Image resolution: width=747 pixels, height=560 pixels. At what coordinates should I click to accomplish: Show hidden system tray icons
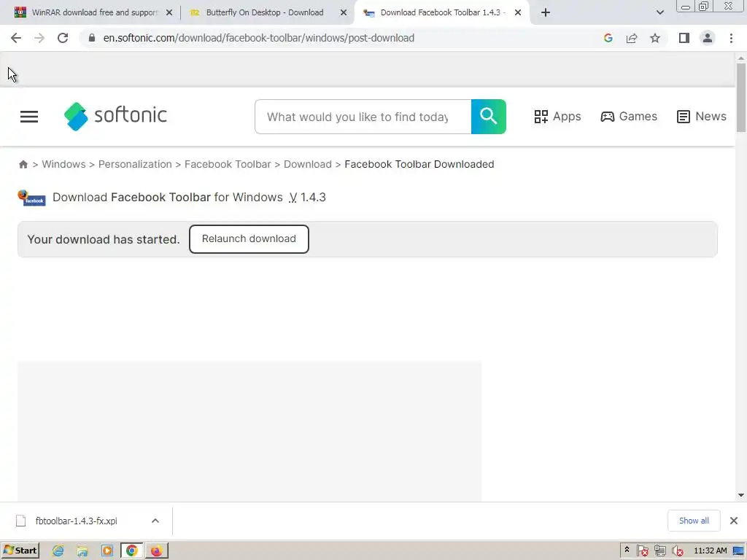(627, 551)
